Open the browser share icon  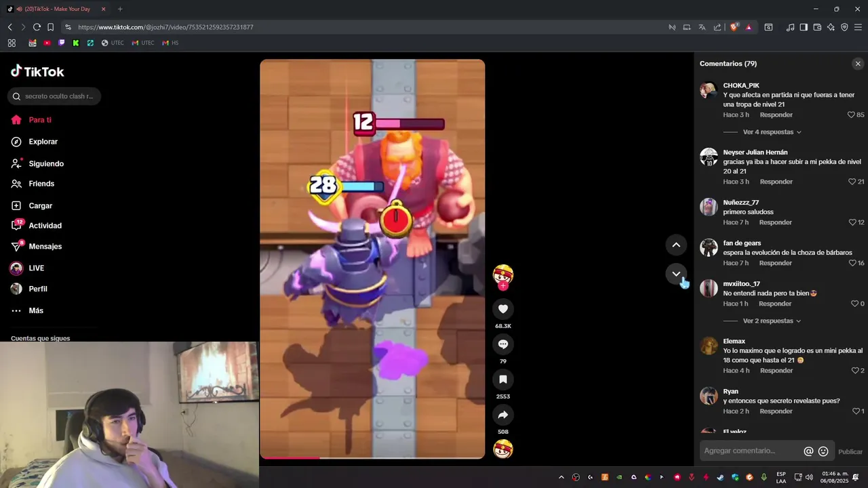coord(717,27)
